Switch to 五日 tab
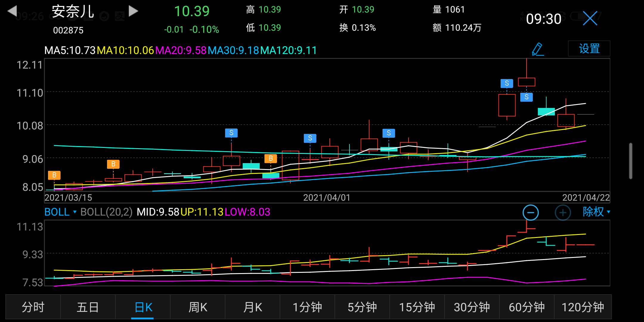Screen dimensions: 644x322 click(x=88, y=307)
